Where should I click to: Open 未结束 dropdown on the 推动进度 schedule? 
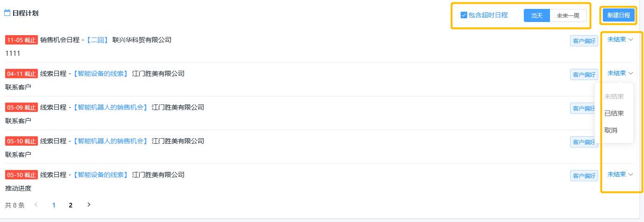tap(620, 175)
